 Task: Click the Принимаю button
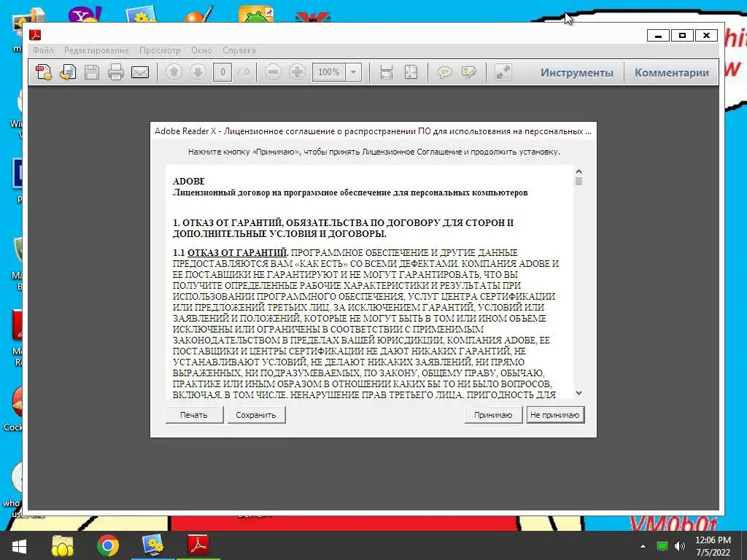click(x=493, y=415)
